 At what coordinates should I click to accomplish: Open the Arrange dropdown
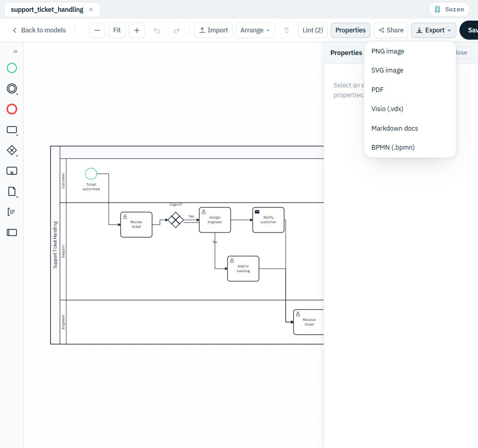(255, 30)
